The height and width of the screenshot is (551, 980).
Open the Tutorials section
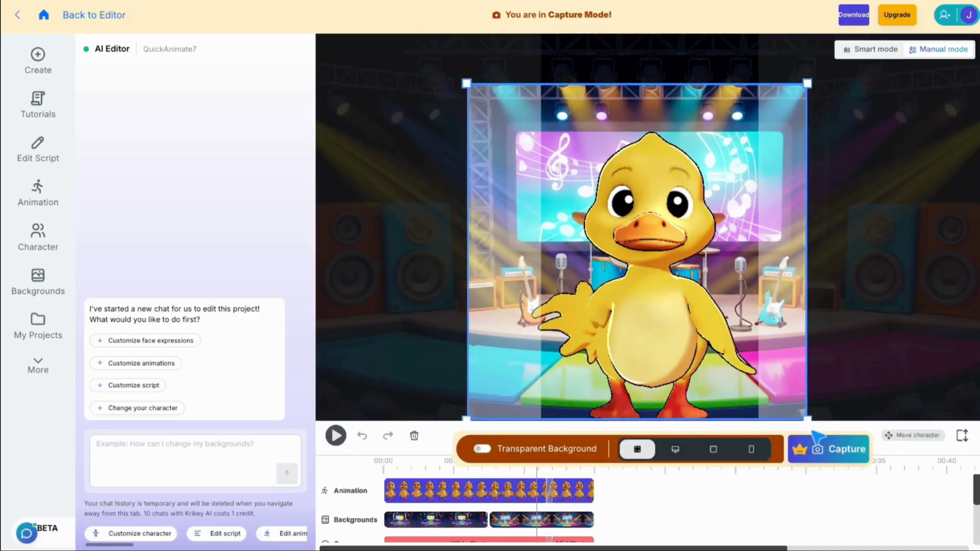point(38,105)
